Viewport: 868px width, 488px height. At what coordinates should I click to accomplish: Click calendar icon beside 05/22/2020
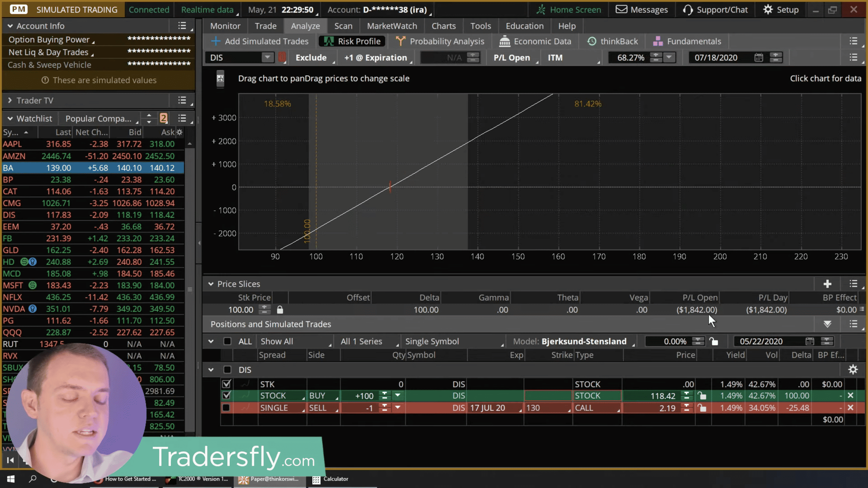810,342
